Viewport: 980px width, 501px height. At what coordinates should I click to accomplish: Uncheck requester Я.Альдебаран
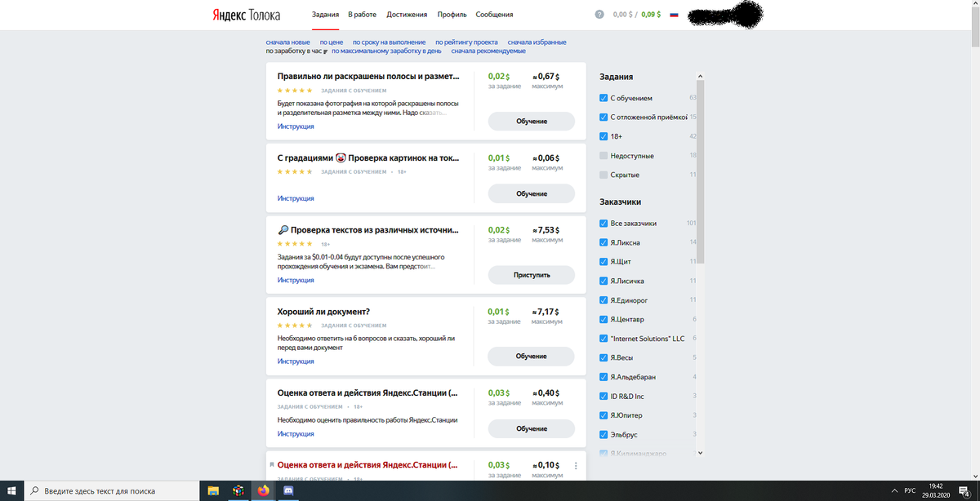pos(604,377)
